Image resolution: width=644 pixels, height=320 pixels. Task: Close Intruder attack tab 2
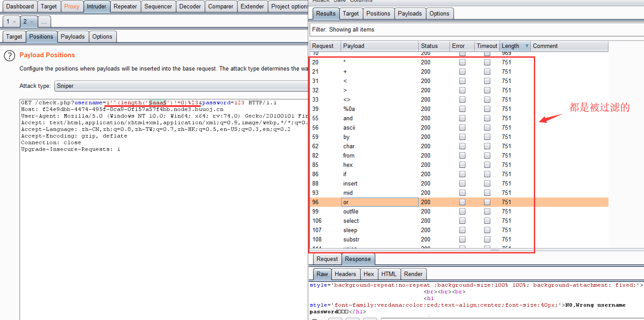tap(32, 22)
